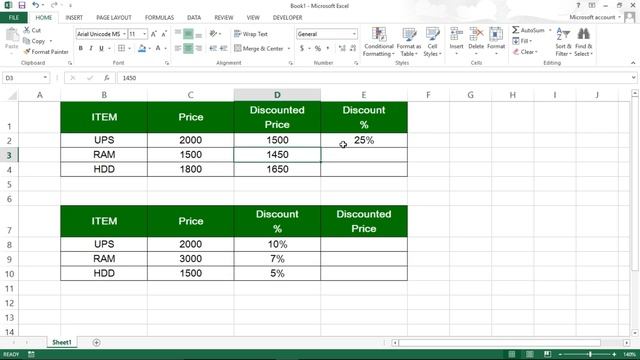Click the Insert Function fx icon

[x=107, y=78]
